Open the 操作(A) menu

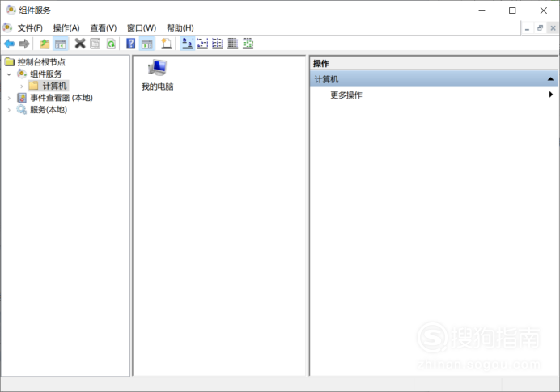pyautogui.click(x=66, y=27)
